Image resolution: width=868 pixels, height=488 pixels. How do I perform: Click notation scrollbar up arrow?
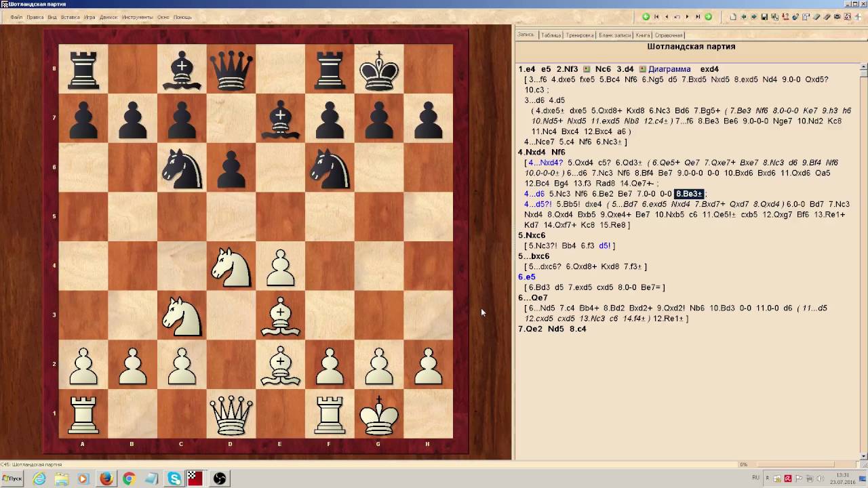[x=863, y=67]
